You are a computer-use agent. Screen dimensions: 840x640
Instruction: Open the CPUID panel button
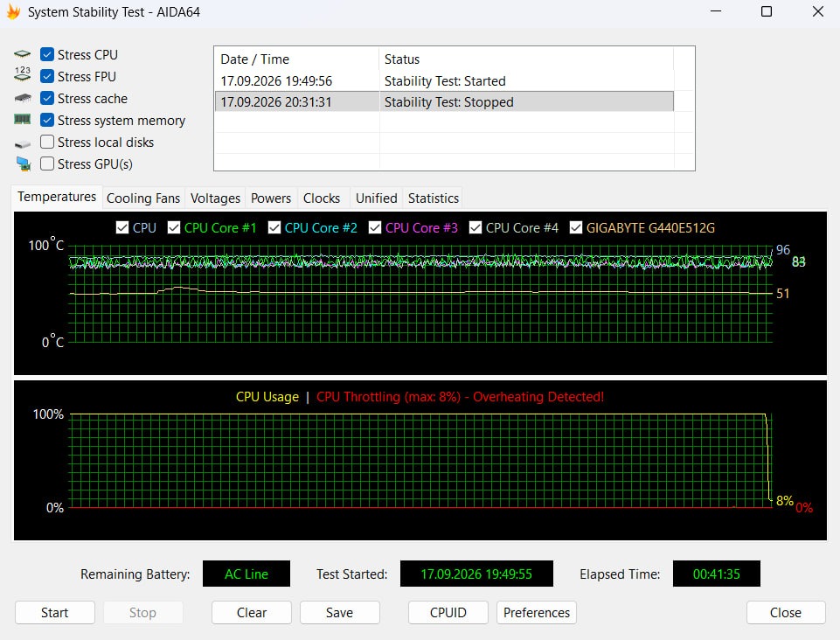coord(448,613)
